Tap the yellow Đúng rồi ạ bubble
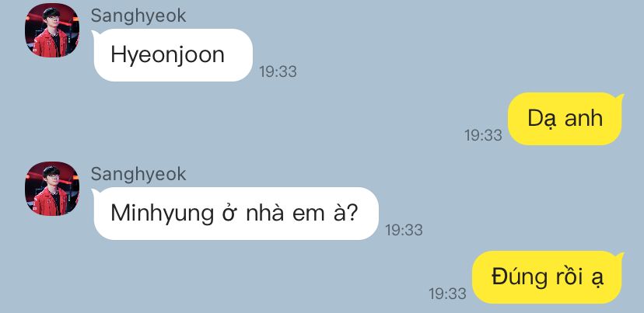The width and height of the screenshot is (644, 313). 548,277
